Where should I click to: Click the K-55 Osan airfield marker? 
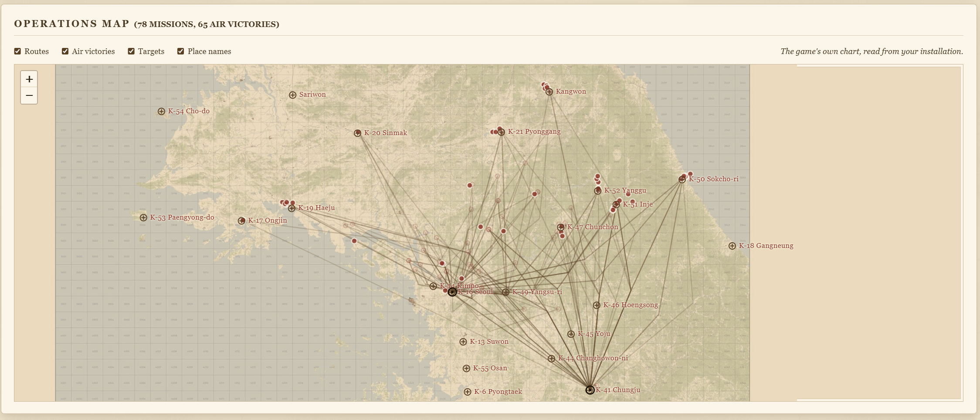[466, 369]
